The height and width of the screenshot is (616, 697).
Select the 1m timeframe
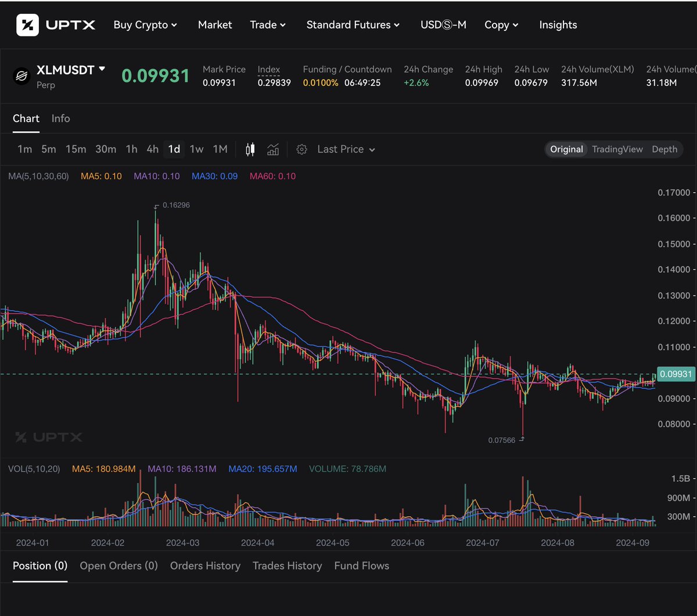24,149
